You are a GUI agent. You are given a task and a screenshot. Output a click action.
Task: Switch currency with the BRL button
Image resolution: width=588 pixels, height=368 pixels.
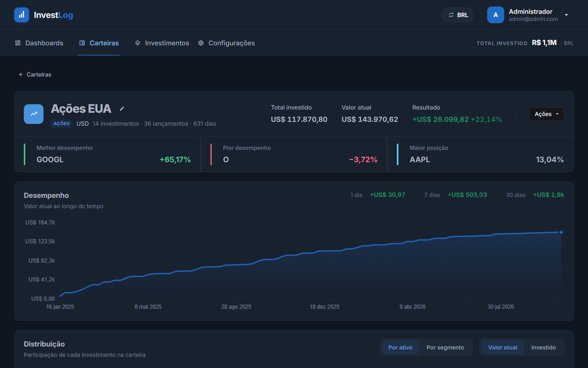tap(458, 15)
